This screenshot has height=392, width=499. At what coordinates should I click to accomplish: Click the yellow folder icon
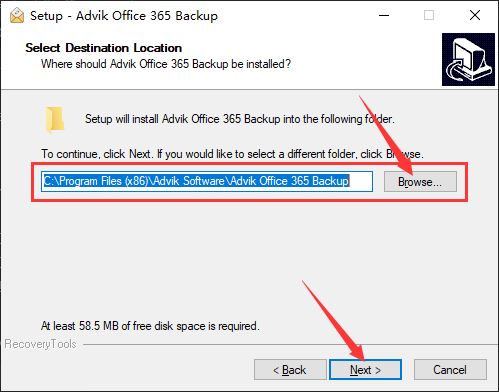[x=55, y=120]
